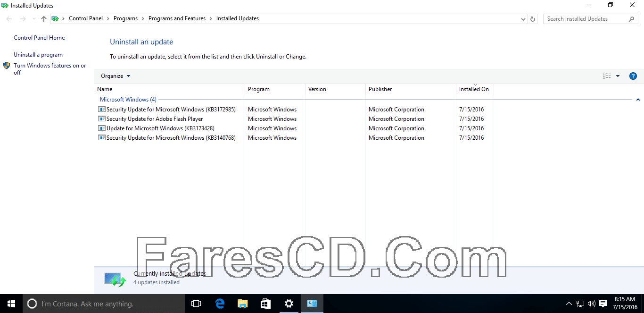Viewport: 644px width, 313px height.
Task: Expand the address bar history dropdown
Action: tap(523, 19)
